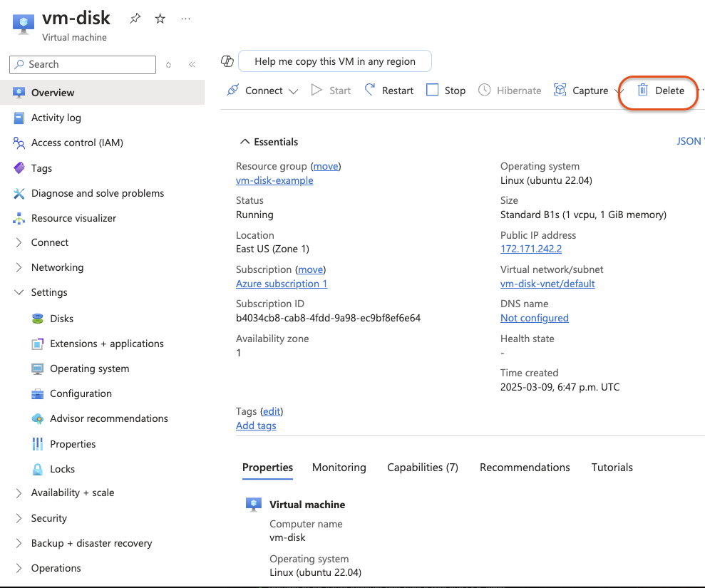Open Access control (IAM) icon
Viewport: 705px width, 588px height.
click(19, 143)
